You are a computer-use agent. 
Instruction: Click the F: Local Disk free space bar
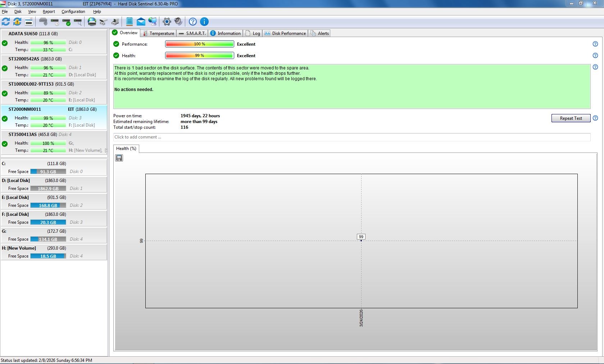click(x=48, y=222)
